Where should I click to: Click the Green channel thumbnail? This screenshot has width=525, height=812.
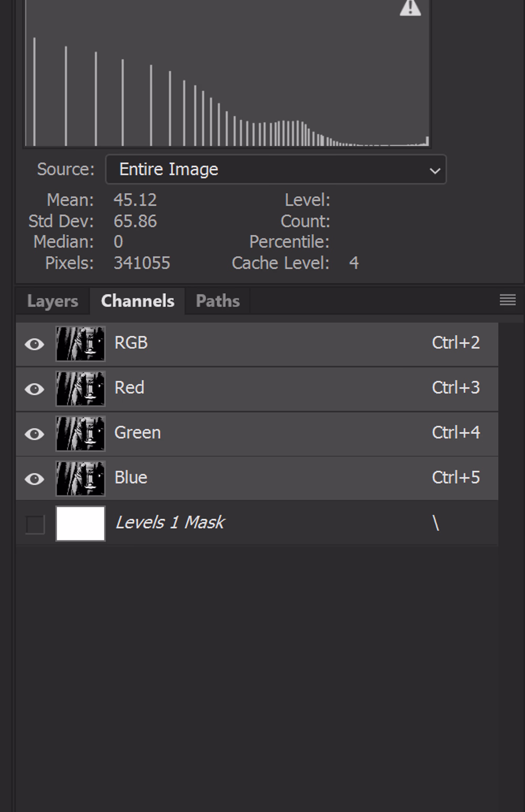pyautogui.click(x=80, y=434)
